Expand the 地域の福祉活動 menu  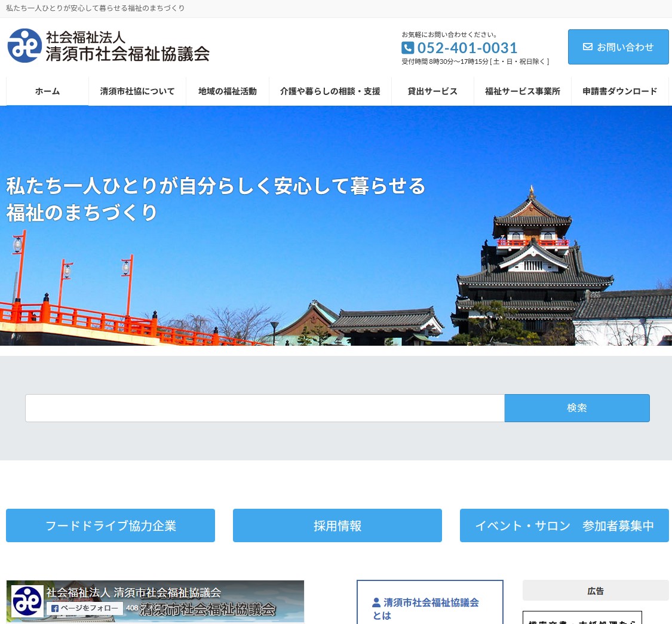pos(228,91)
